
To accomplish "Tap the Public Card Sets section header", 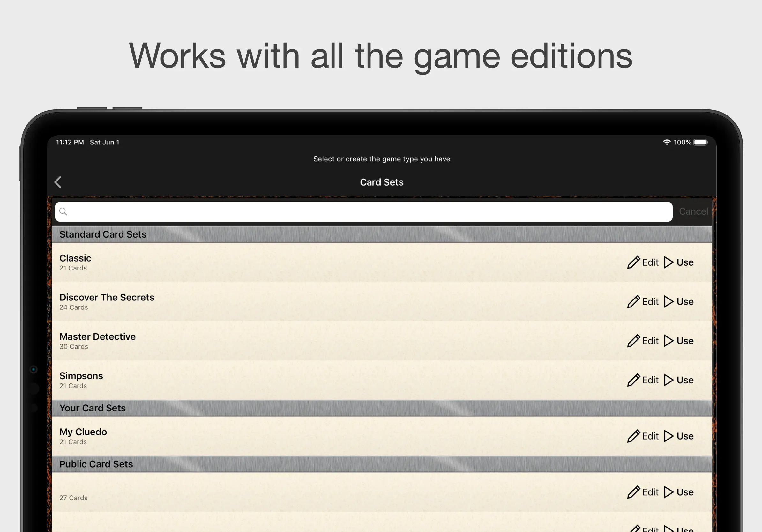I will [96, 464].
